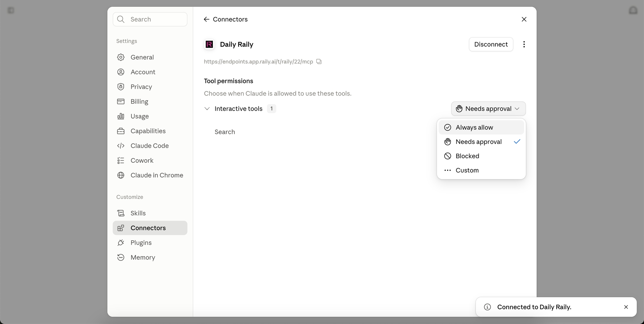Open Claude in Chrome settings

click(x=150, y=175)
